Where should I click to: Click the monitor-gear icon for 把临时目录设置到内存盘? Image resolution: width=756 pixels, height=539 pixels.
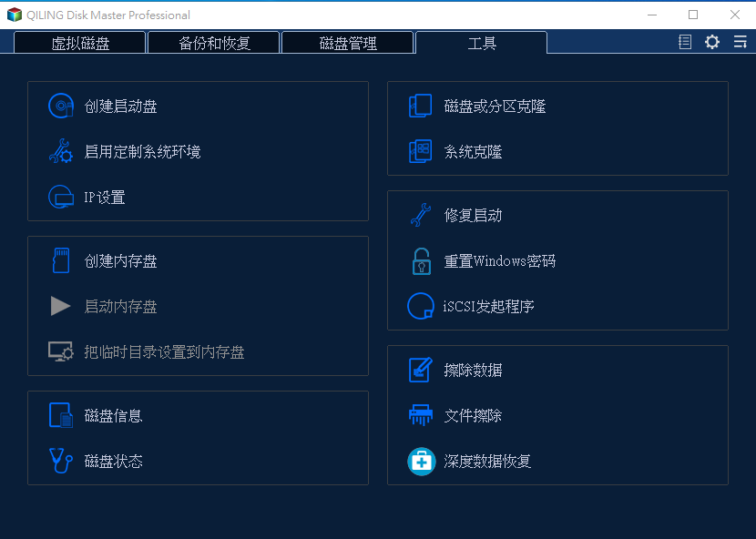click(x=61, y=351)
